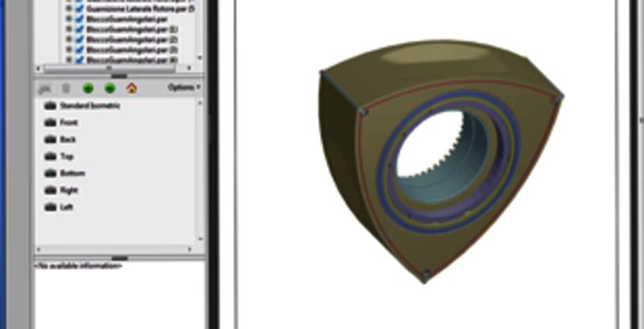Choose the Top view camera icon
The height and width of the screenshot is (329, 644).
pyautogui.click(x=50, y=156)
